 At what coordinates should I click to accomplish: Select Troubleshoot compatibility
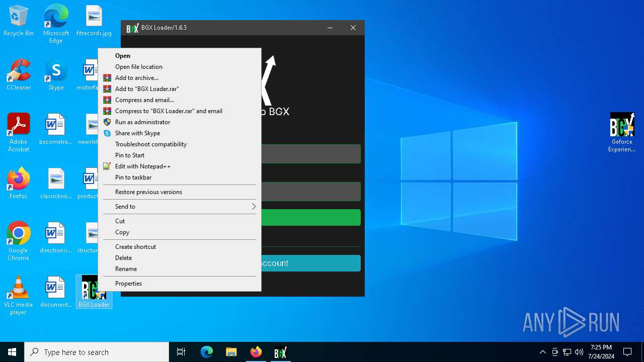coord(180,144)
